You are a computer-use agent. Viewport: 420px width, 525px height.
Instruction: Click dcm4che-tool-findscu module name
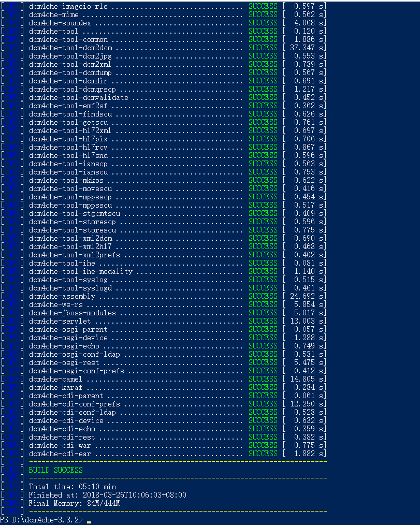pyautogui.click(x=70, y=114)
